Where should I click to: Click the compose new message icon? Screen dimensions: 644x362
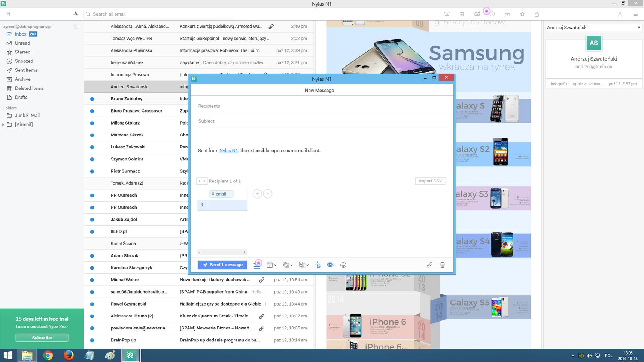8,14
